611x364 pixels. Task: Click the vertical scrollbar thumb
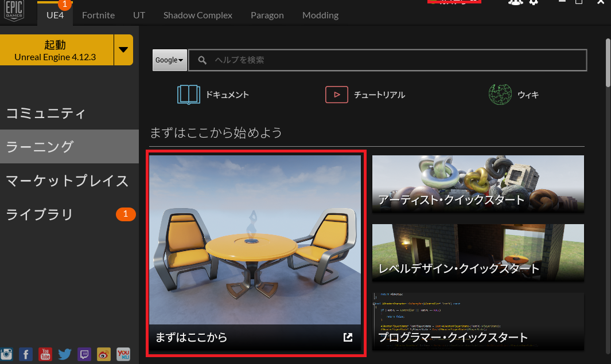coord(608,62)
